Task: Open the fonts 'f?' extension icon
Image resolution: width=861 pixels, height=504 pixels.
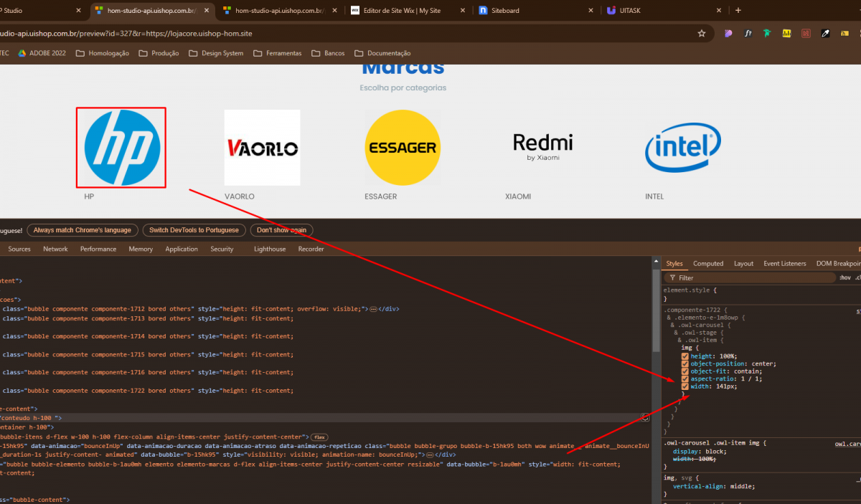Action: pyautogui.click(x=748, y=34)
